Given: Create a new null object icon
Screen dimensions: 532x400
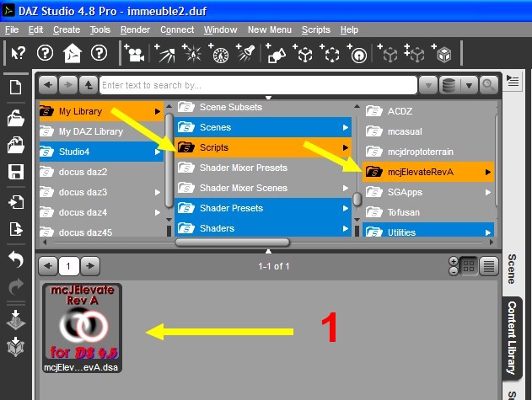Looking at the screenshot, I should 303,53.
